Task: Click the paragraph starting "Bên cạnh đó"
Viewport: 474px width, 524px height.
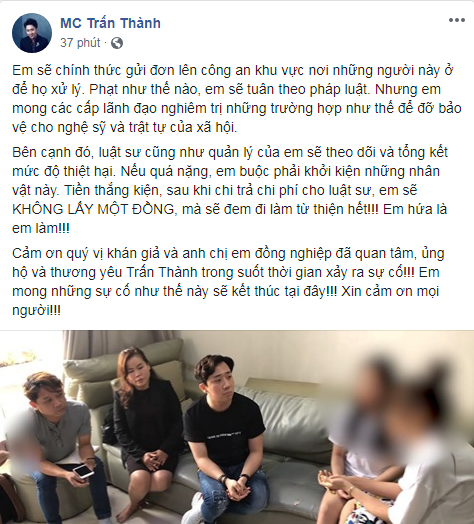Action: 230,190
